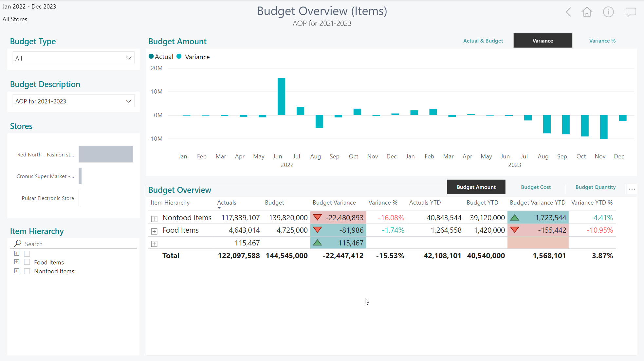Check the Food Items checkbox

click(27, 262)
